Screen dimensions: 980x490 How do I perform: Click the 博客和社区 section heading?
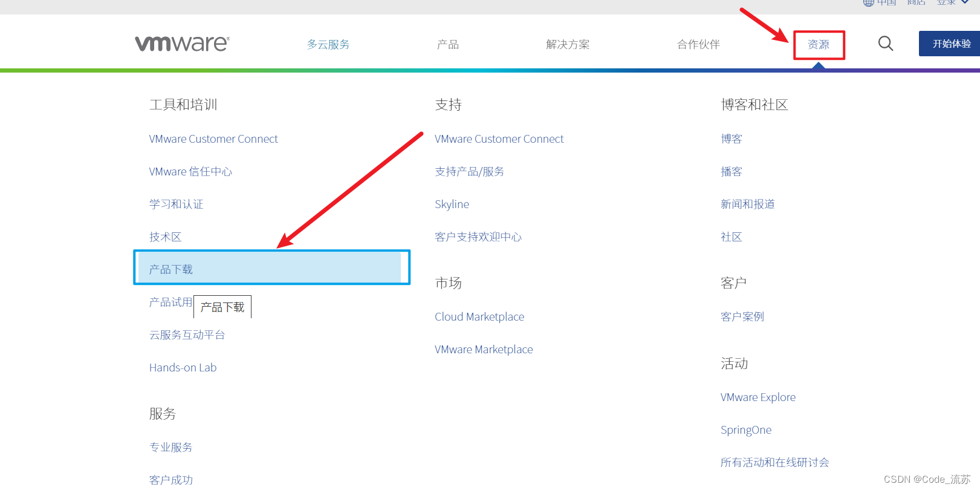754,105
